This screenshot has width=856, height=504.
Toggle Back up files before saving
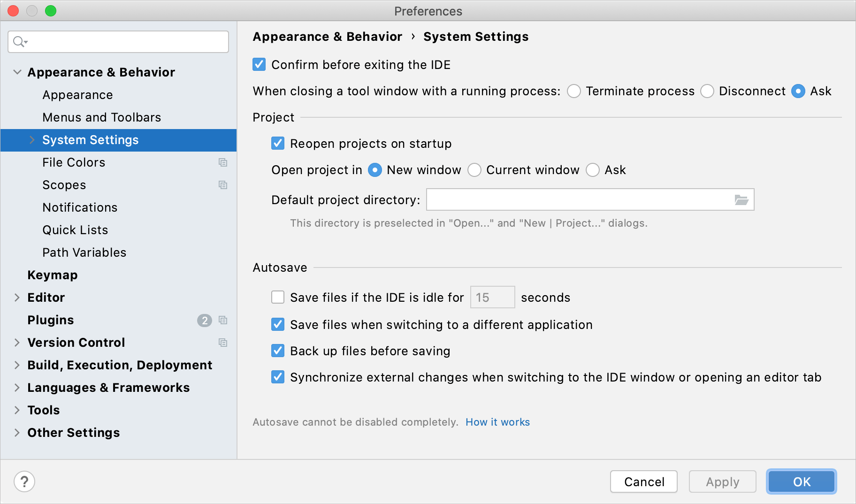click(x=278, y=351)
